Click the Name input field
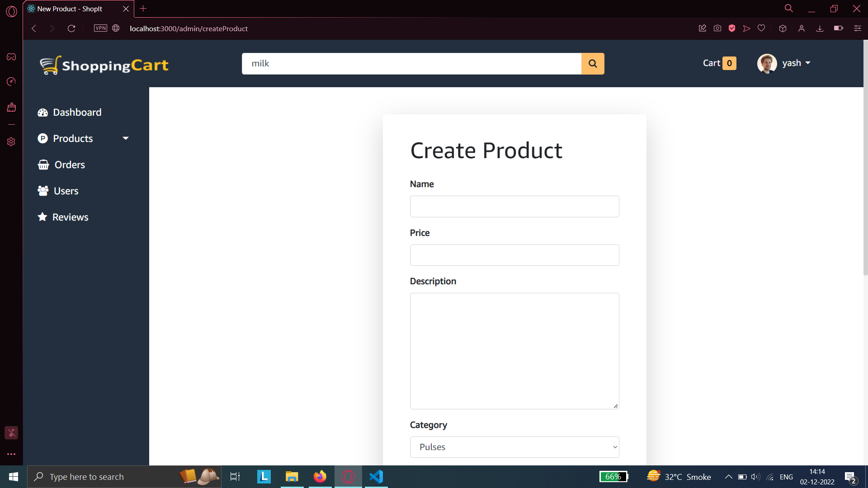The width and height of the screenshot is (868, 488). coord(514,206)
